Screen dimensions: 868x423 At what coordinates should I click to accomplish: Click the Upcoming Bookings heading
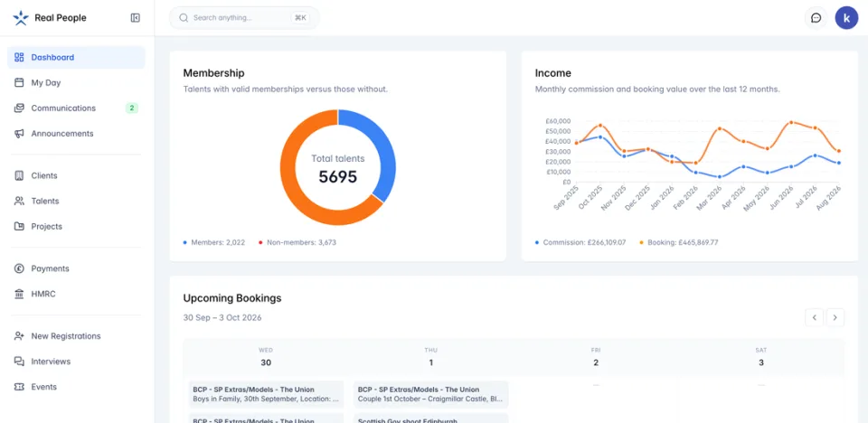pos(232,298)
